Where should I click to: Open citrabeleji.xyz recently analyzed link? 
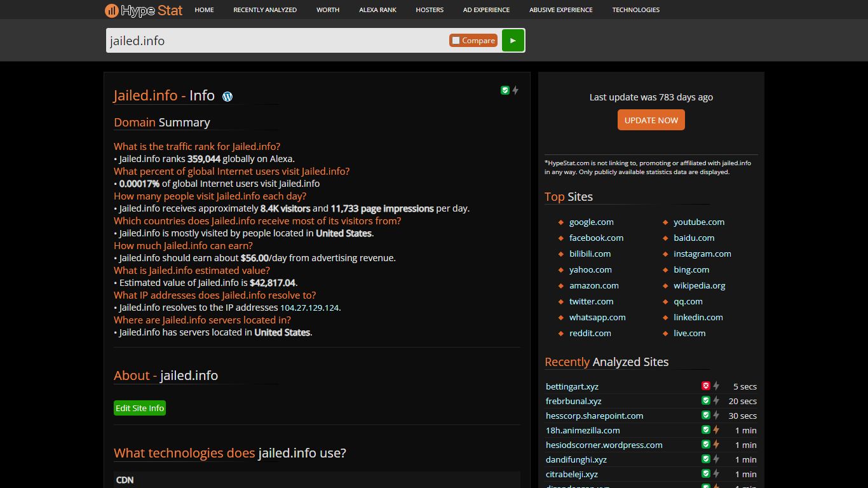(572, 474)
